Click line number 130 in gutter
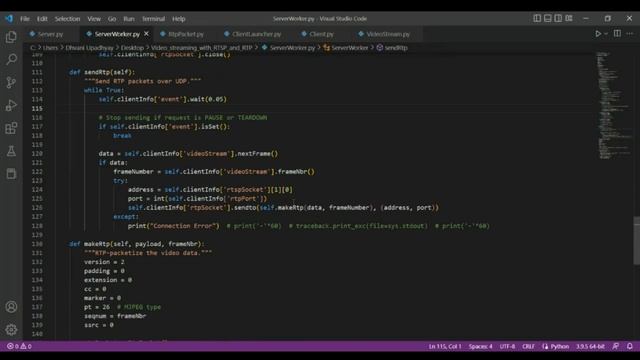Image resolution: width=640 pixels, height=360 pixels. (37, 244)
